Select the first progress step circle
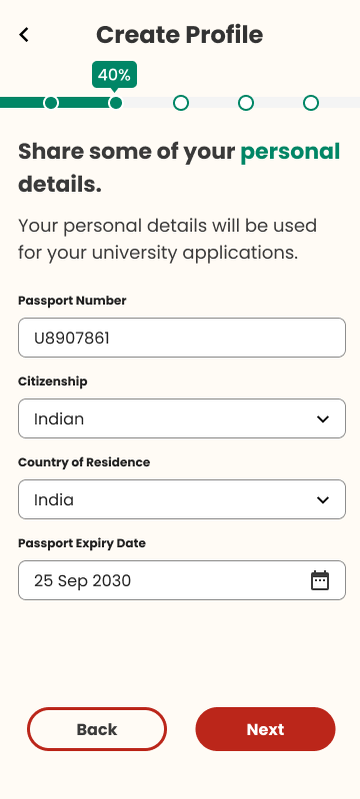Screen dimensions: 360x799 (50, 103)
